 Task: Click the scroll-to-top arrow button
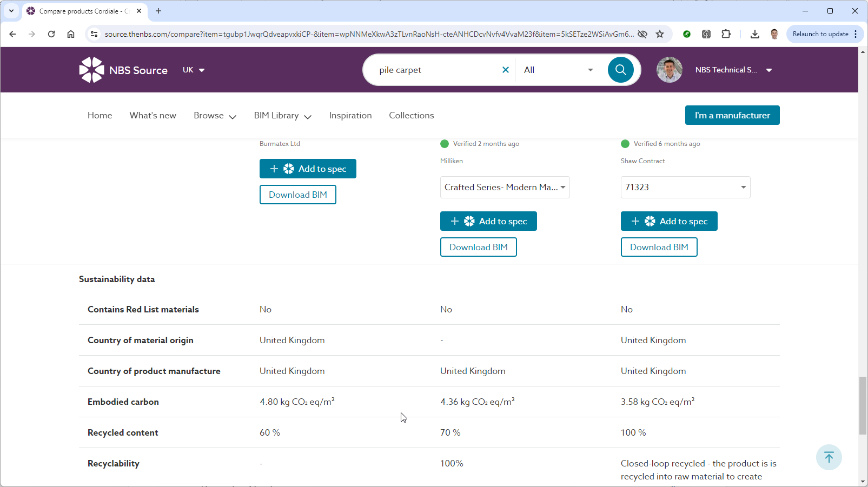(829, 457)
